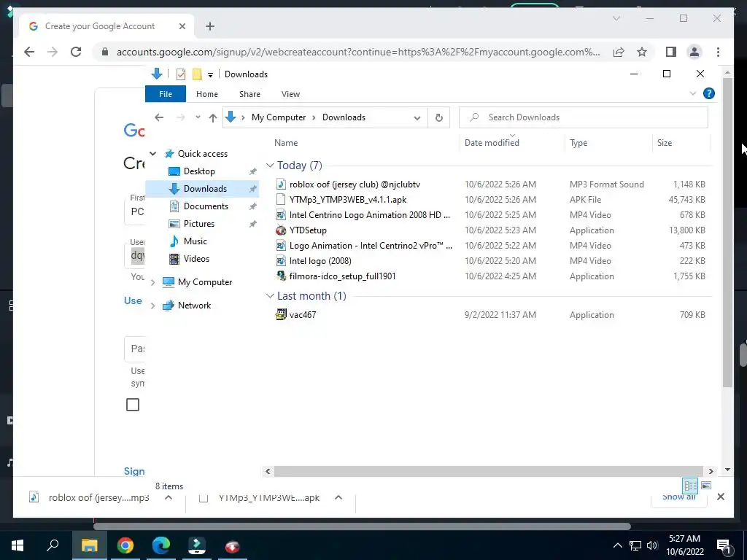Click the Explorer back arrow button
This screenshot has width=747, height=560.
(x=159, y=117)
